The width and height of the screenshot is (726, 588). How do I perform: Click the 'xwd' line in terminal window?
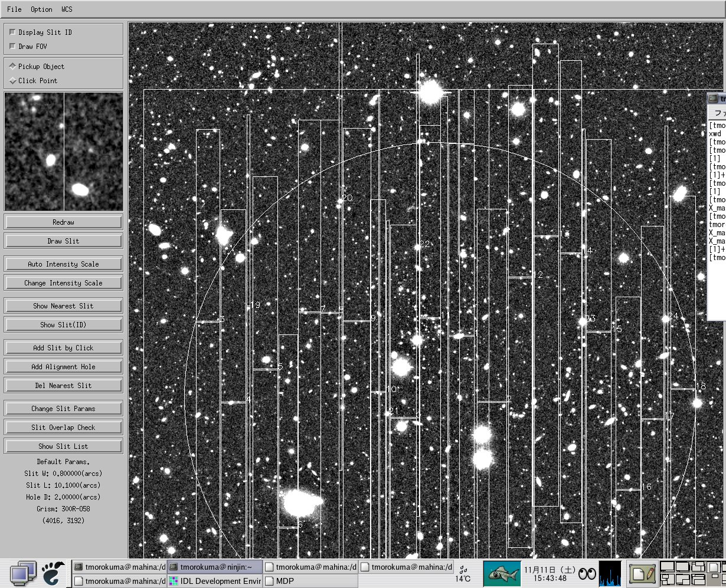[x=715, y=134]
